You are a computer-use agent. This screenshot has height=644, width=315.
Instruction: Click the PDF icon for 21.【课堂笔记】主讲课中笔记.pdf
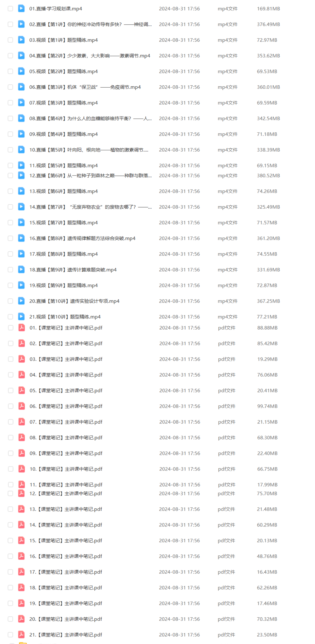click(21, 634)
